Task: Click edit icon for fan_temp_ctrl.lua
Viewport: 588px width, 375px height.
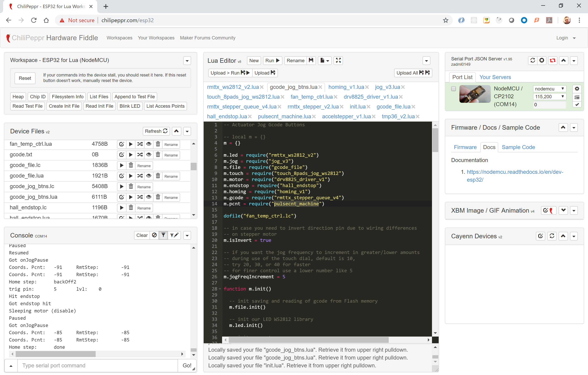Action: tap(122, 144)
